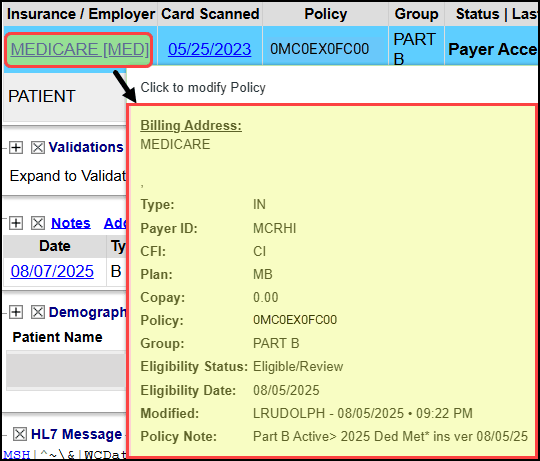
Task: Click the Card Scanned column header
Action: click(x=210, y=14)
